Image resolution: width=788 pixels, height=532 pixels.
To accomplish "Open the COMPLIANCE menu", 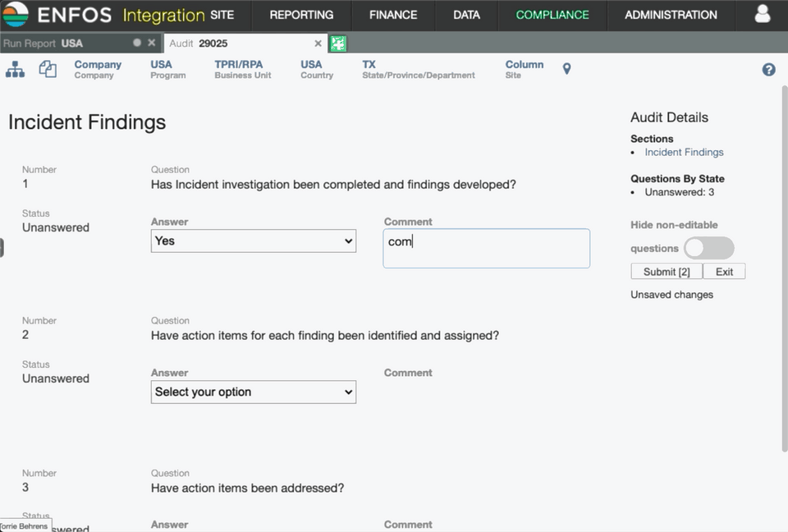I will pyautogui.click(x=552, y=15).
